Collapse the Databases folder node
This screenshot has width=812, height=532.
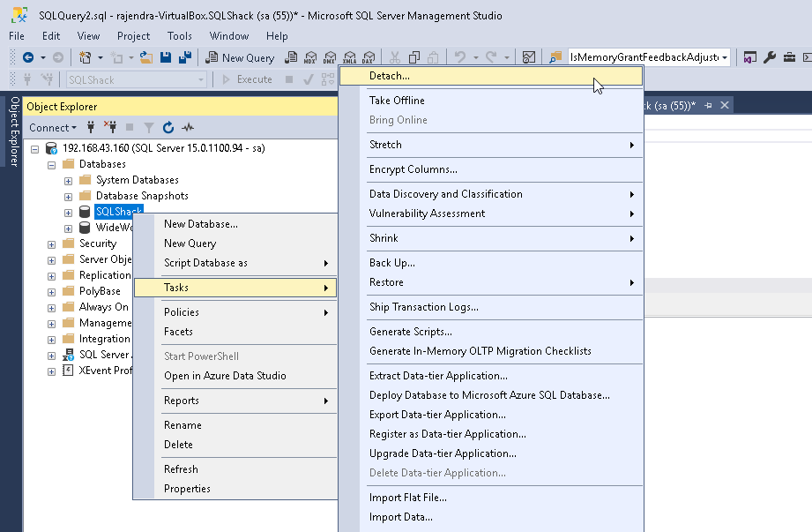click(x=51, y=164)
